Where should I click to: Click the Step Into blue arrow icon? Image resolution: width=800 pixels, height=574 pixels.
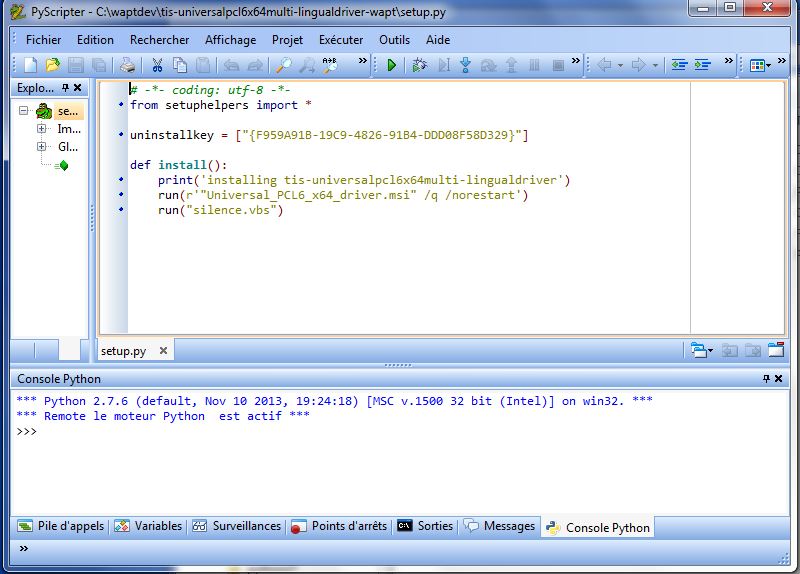coord(465,65)
